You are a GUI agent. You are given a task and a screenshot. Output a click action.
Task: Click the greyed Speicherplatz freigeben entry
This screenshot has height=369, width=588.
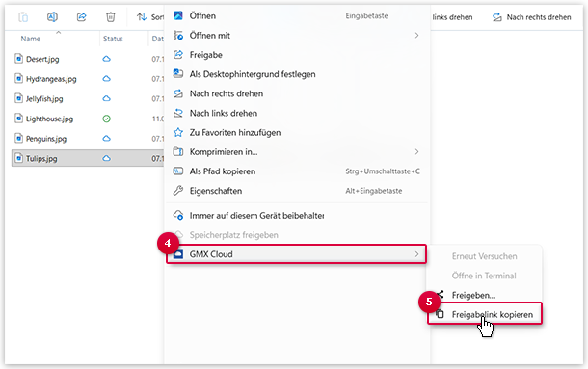(296, 235)
